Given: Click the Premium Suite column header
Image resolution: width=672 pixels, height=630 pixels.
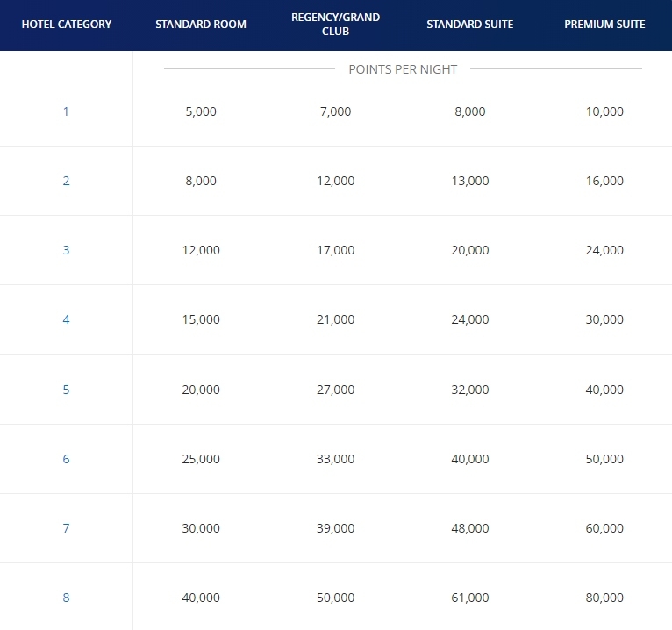Looking at the screenshot, I should [x=604, y=25].
